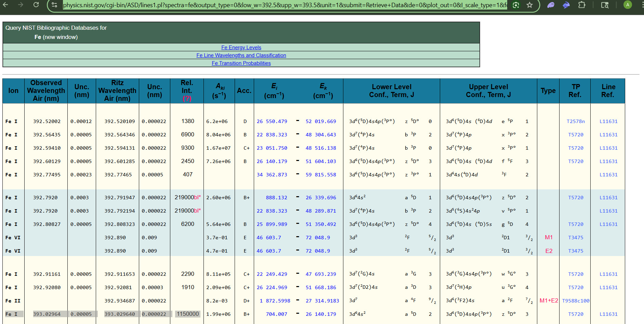The width and height of the screenshot is (644, 324).
Task: Open the Fe Energy Levels link
Action: (241, 48)
